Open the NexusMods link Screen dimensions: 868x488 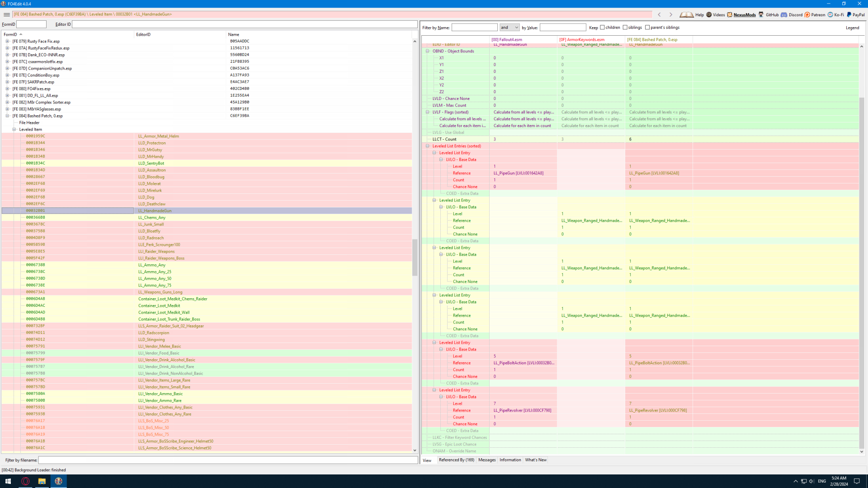pyautogui.click(x=744, y=14)
